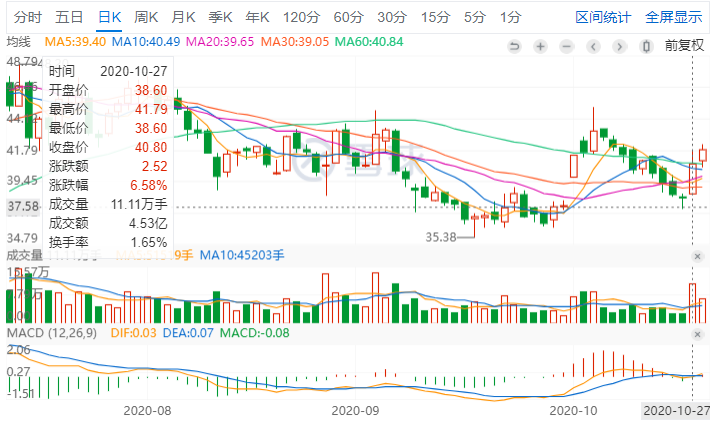Close the MACD indicator panel
Viewport: 724px width, 423px height.
click(697, 334)
